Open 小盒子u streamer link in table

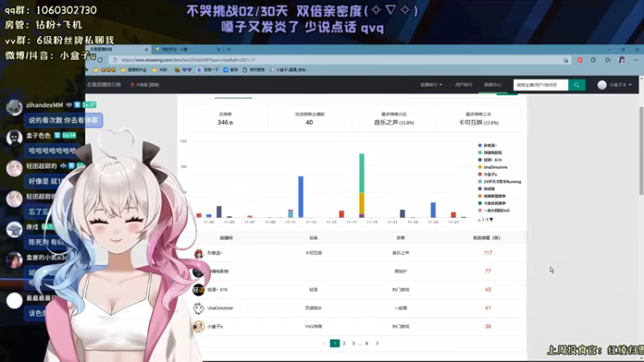coord(215,327)
